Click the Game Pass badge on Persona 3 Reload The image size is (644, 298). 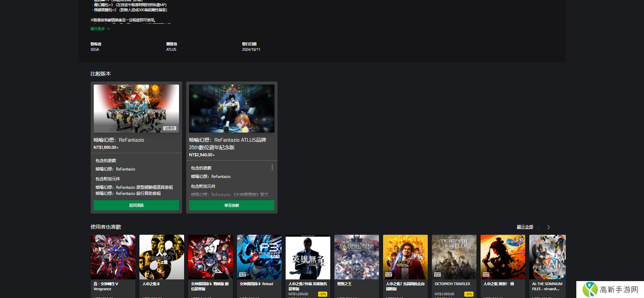click(x=242, y=275)
